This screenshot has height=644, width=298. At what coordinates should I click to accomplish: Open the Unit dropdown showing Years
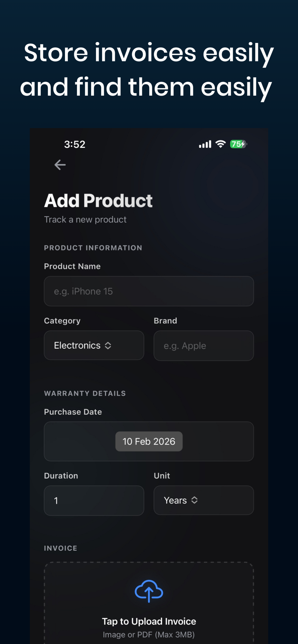(x=203, y=500)
